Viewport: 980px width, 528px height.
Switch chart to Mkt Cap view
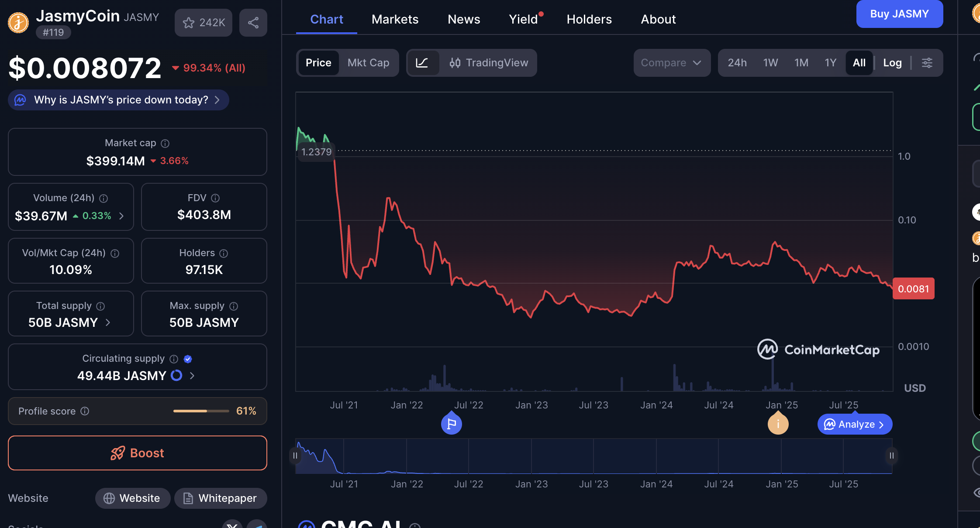point(368,63)
